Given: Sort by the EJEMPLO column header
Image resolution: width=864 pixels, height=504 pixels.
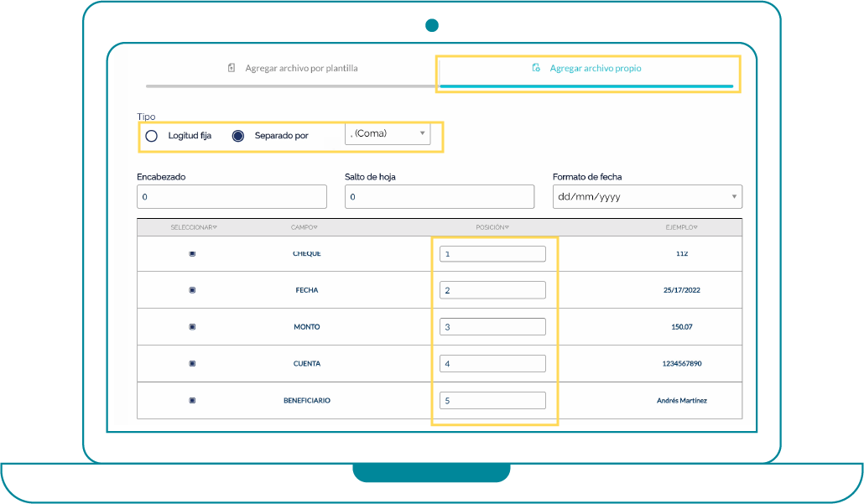Looking at the screenshot, I should tap(681, 227).
